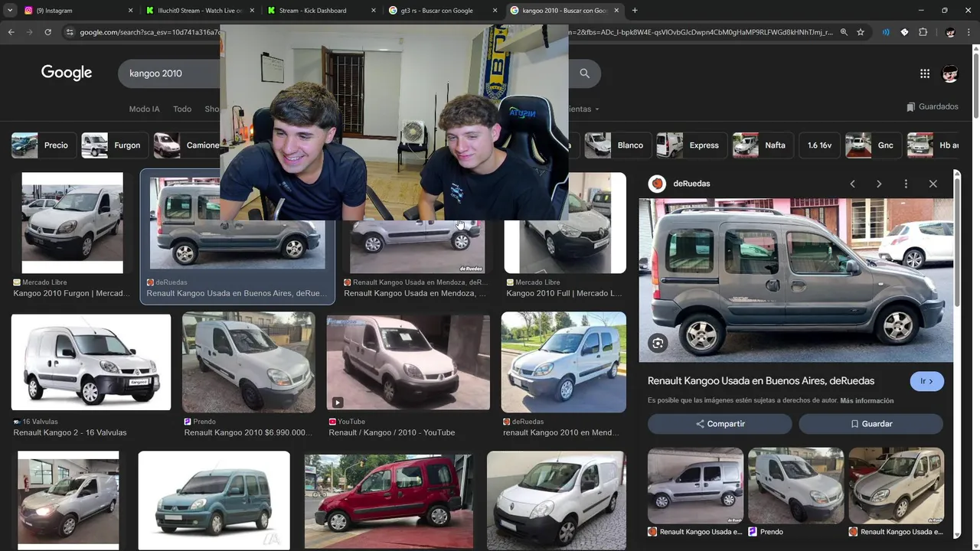Click the kangoo 2010 search field

pyautogui.click(x=168, y=73)
